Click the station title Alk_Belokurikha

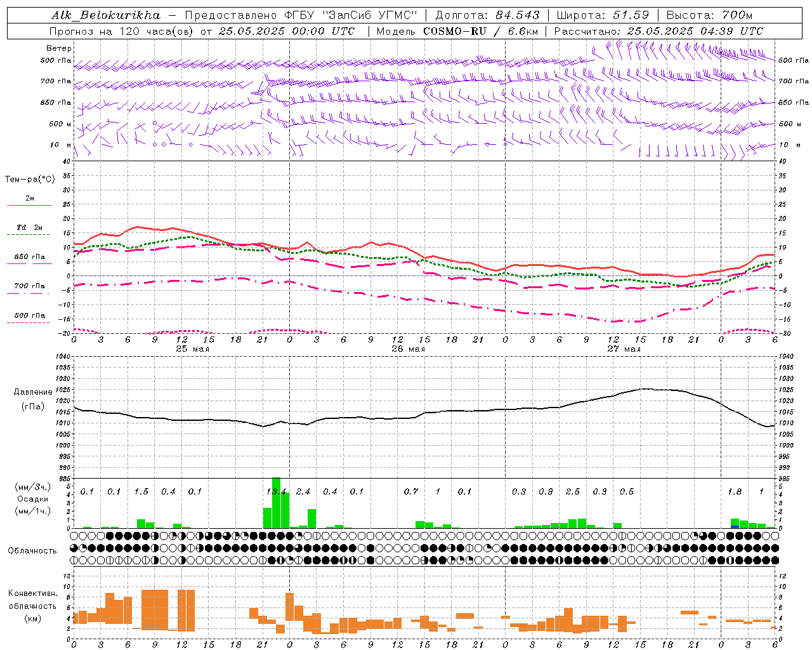point(106,15)
